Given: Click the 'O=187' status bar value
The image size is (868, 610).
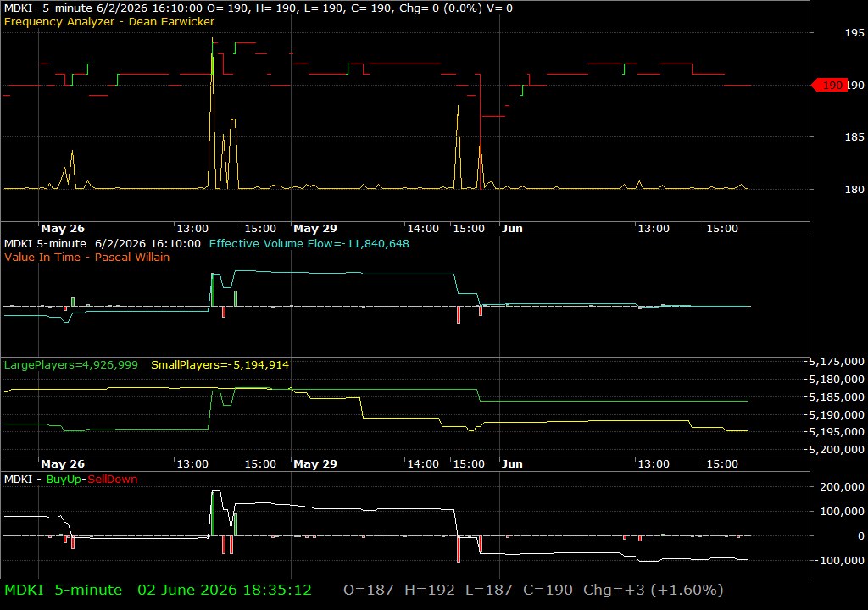Looking at the screenshot, I should 369,590.
